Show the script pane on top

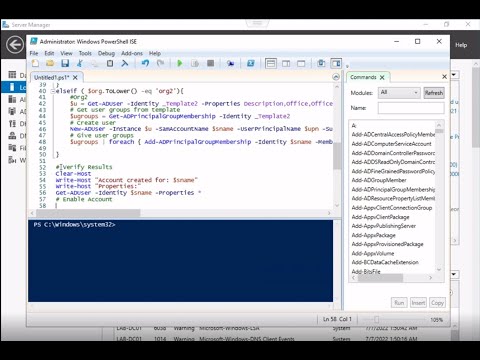point(271,63)
